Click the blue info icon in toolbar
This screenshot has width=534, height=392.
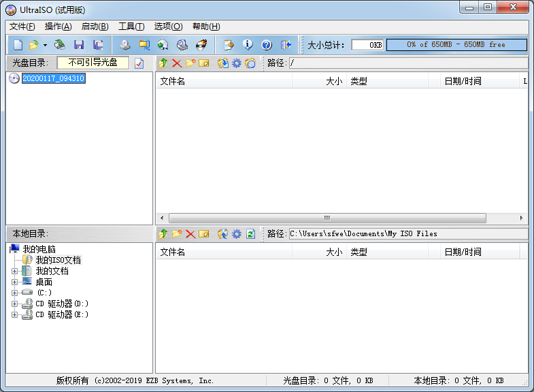pyautogui.click(x=248, y=45)
